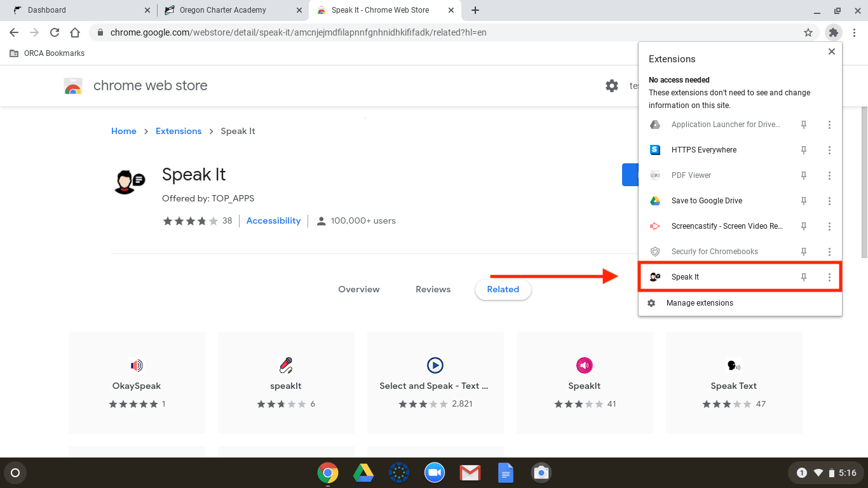The image size is (868, 488).
Task: Pin the Save to Google Drive extension
Action: [804, 201]
